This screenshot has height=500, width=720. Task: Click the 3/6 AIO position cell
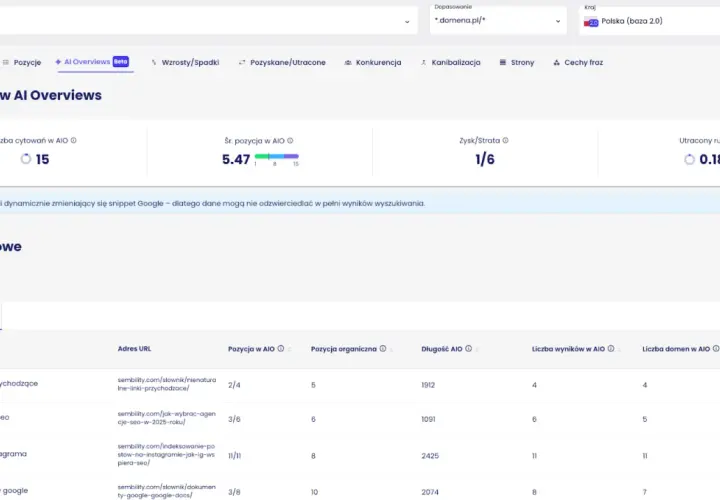pyautogui.click(x=234, y=419)
